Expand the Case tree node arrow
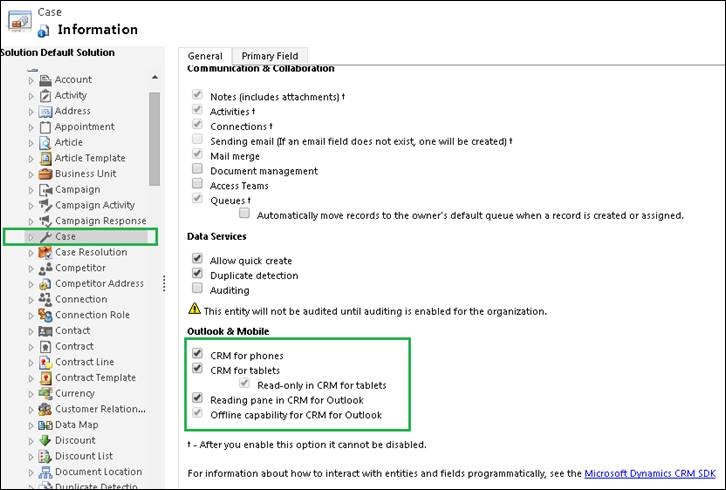The width and height of the screenshot is (726, 490). 31,238
